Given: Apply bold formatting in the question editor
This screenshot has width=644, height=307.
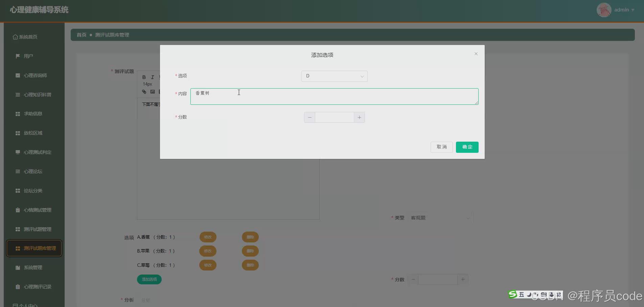Looking at the screenshot, I should tap(144, 77).
